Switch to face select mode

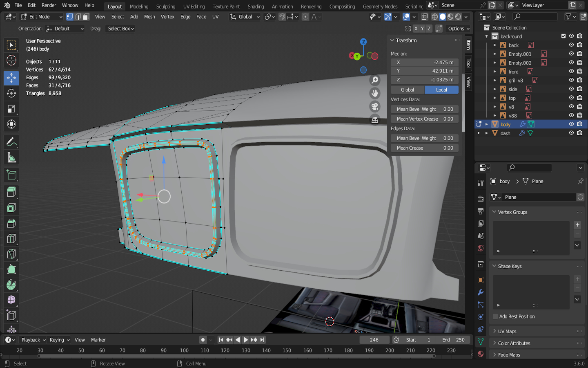(x=86, y=17)
